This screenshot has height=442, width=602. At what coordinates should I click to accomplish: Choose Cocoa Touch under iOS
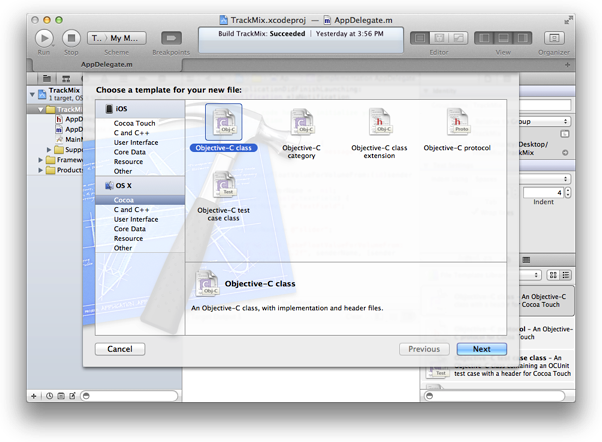[x=134, y=123]
